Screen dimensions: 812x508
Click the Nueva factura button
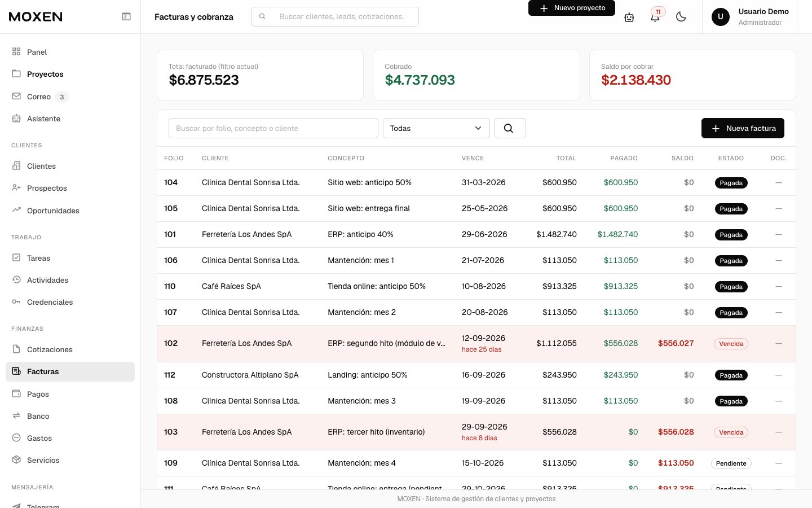743,128
